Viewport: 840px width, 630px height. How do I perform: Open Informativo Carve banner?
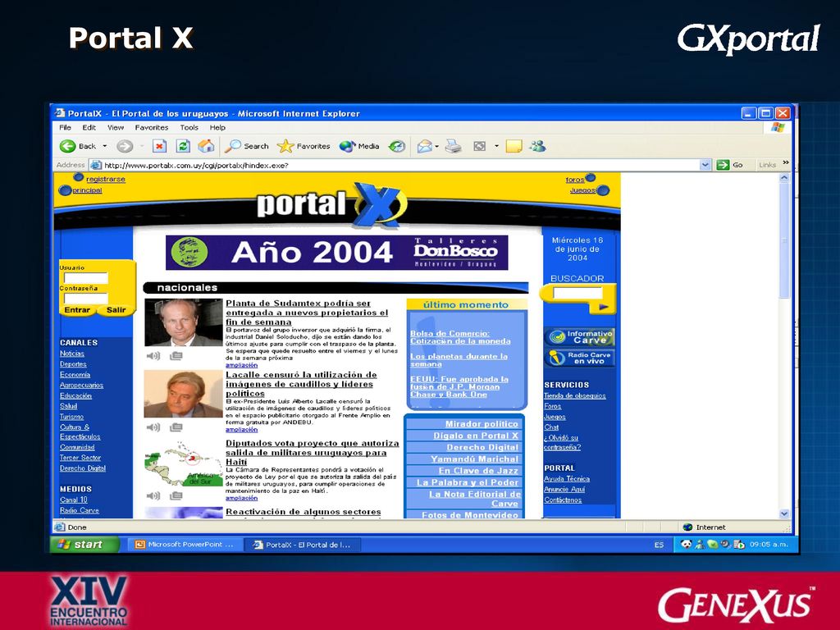click(x=580, y=337)
